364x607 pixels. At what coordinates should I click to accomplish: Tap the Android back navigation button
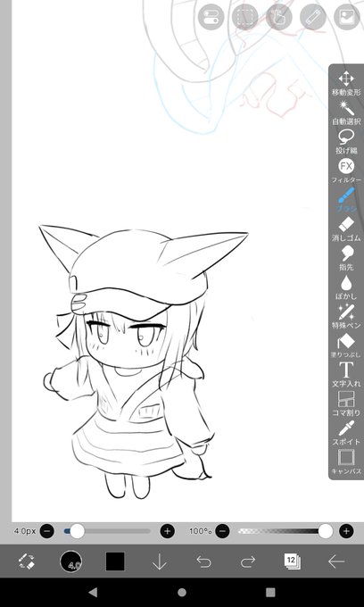93,592
